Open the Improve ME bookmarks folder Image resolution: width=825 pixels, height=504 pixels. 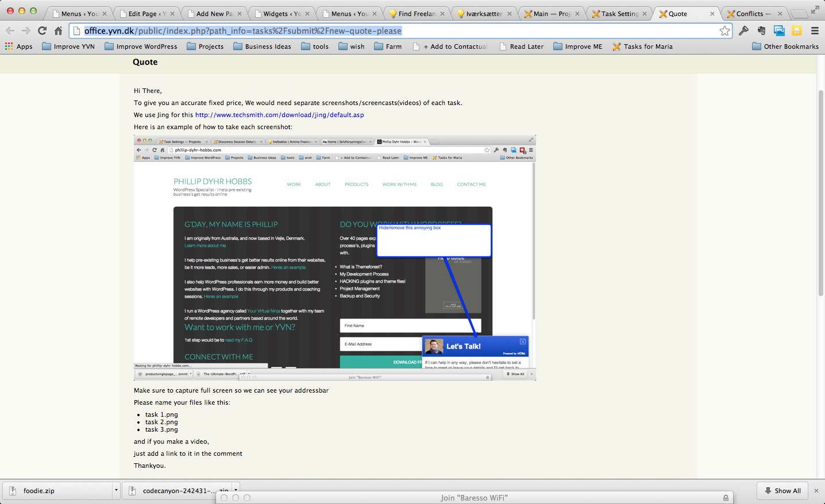pyautogui.click(x=578, y=46)
